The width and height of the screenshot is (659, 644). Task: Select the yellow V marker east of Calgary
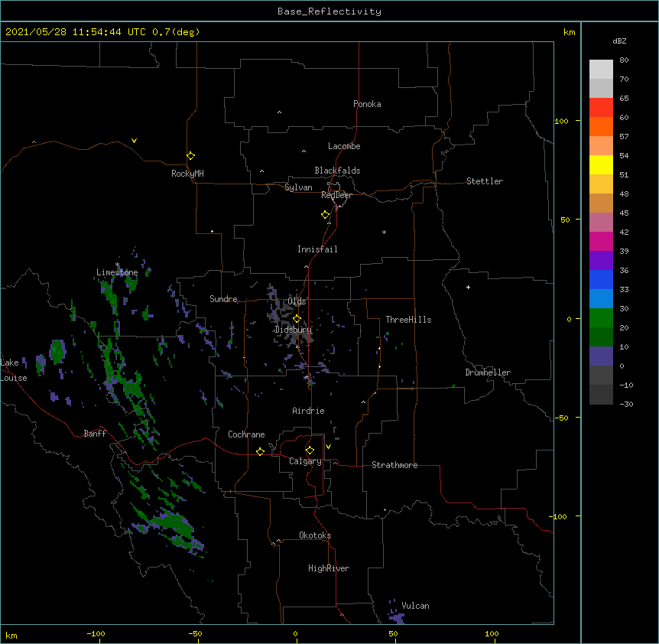(328, 447)
